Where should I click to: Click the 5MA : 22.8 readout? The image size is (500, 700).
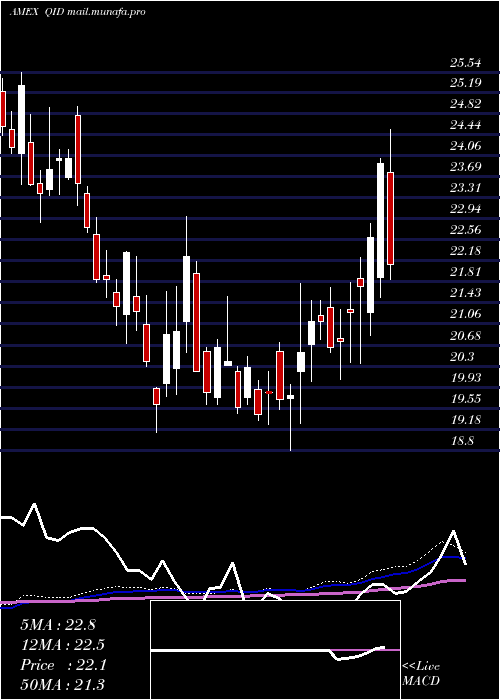[x=58, y=625]
